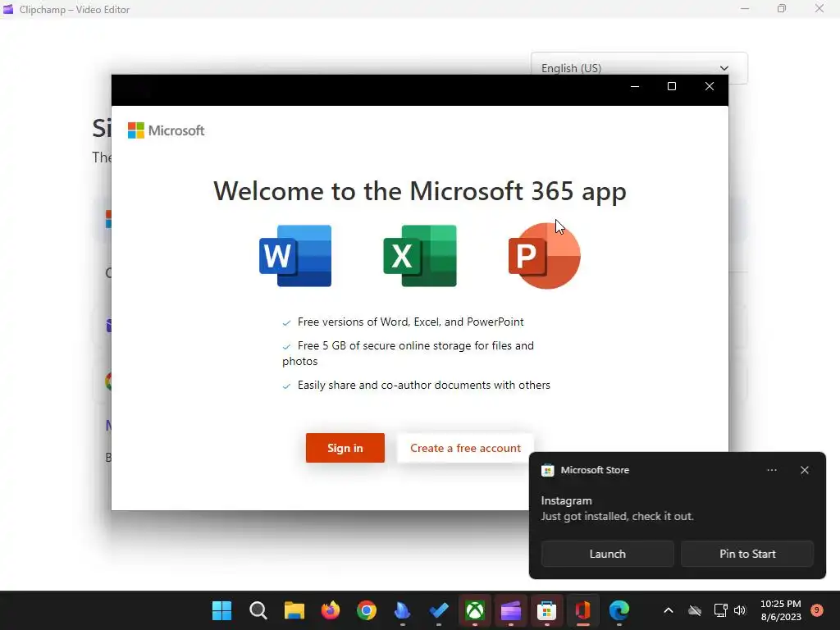Viewport: 840px width, 630px height.
Task: Click the Sign in button
Action: (345, 448)
